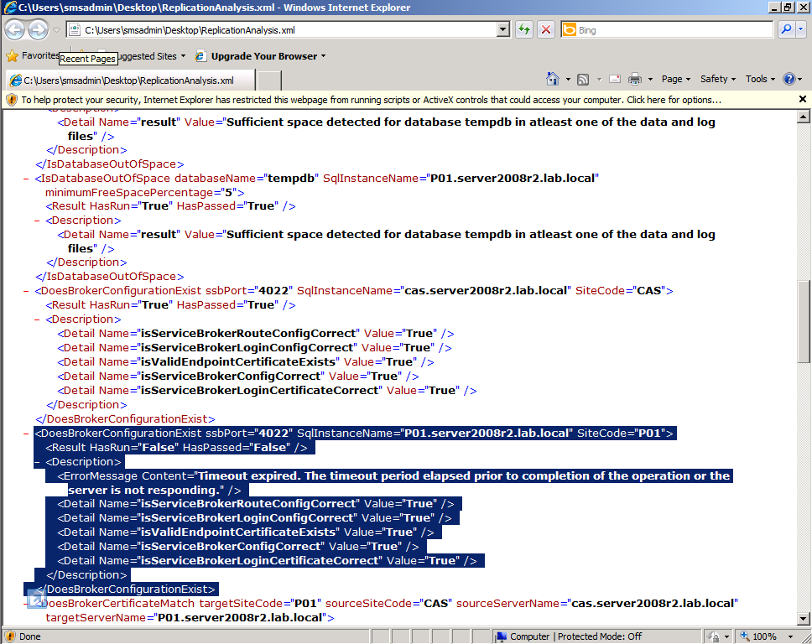Open the recent pages dropdown arrow

click(x=56, y=30)
